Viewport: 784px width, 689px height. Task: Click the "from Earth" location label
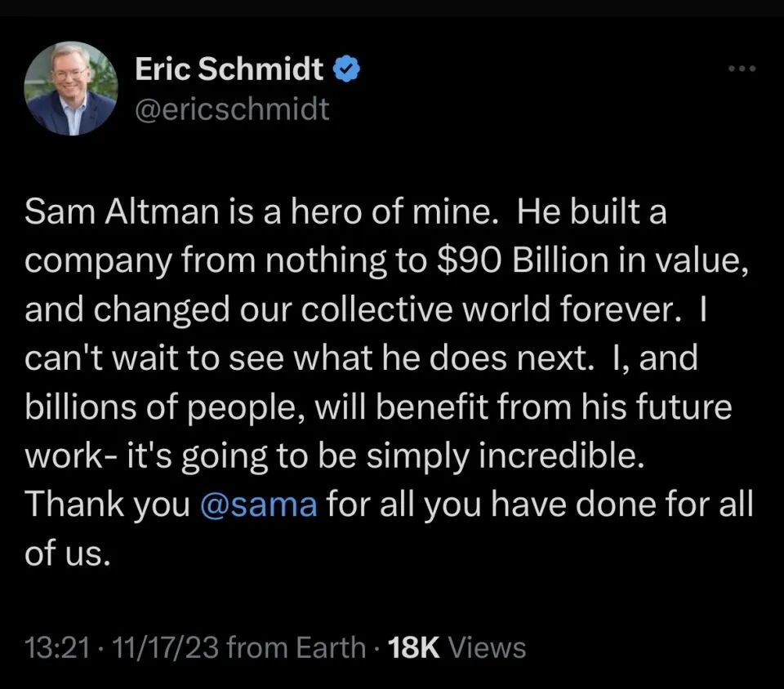pos(296,648)
